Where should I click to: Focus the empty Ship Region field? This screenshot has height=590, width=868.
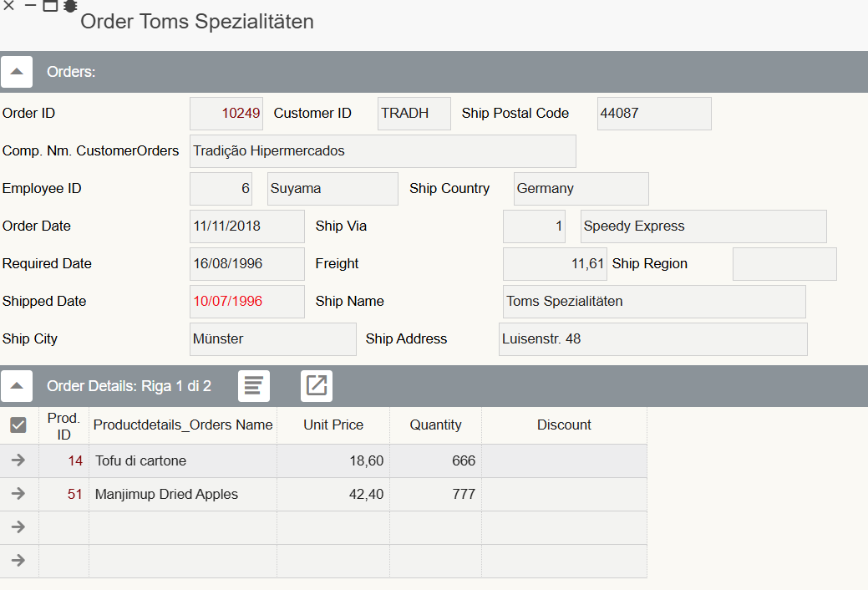pyautogui.click(x=784, y=264)
